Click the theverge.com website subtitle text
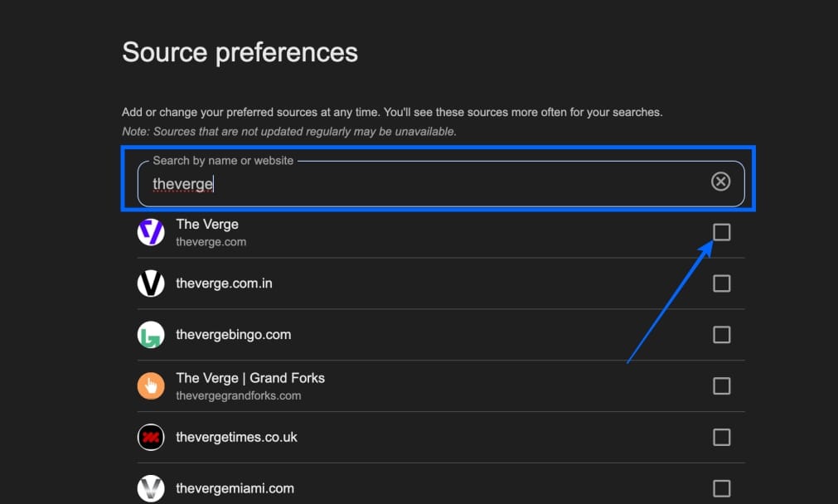 click(x=211, y=242)
